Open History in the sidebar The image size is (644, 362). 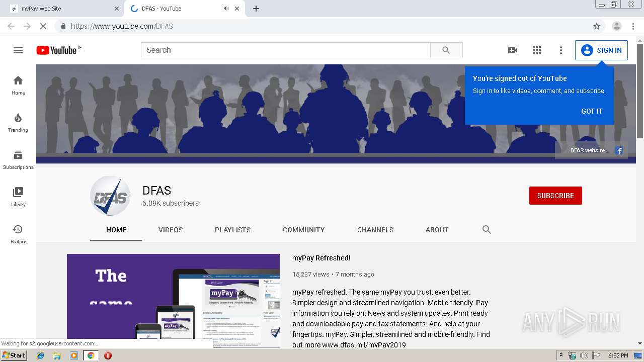[x=18, y=234]
